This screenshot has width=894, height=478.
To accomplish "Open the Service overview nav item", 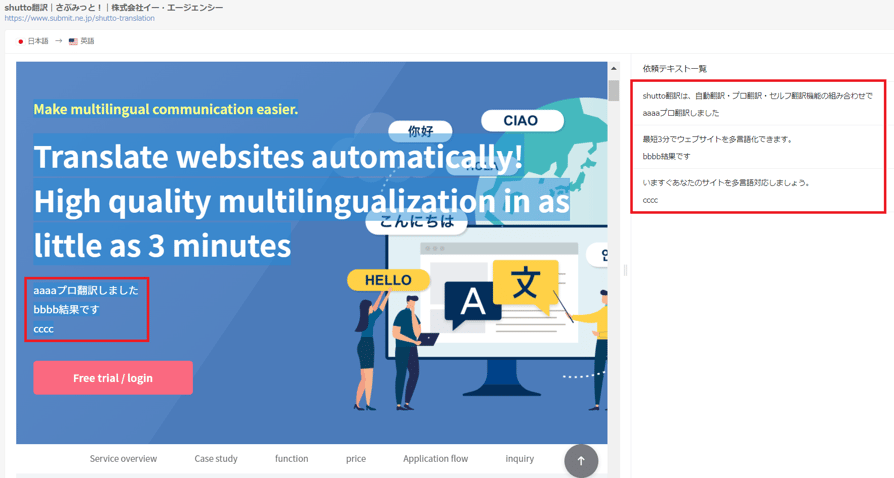I will 123,459.
